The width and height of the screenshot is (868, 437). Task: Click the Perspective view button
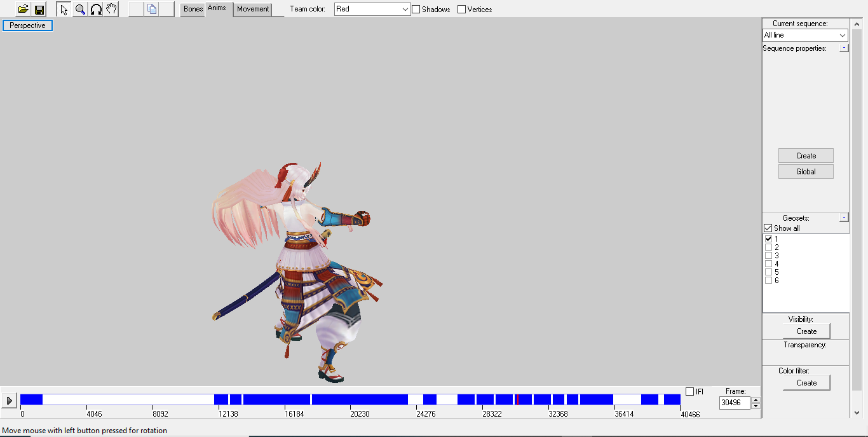pyautogui.click(x=27, y=25)
